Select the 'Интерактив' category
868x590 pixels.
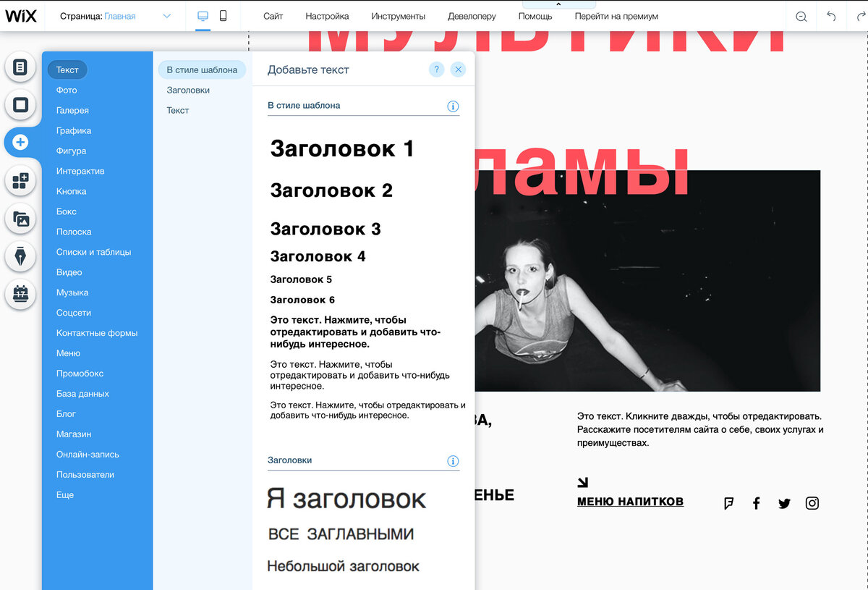(80, 171)
